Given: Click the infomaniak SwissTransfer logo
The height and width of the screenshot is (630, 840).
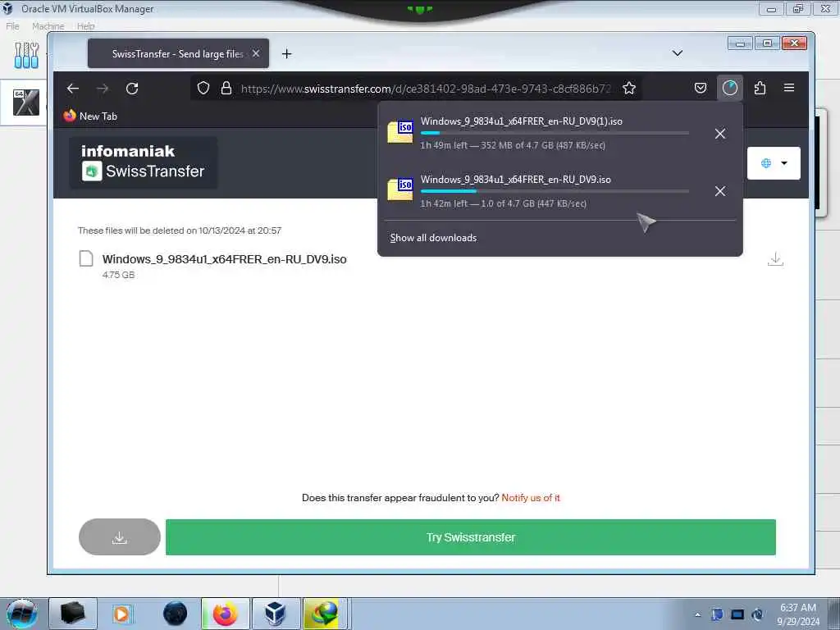Looking at the screenshot, I should click(143, 162).
